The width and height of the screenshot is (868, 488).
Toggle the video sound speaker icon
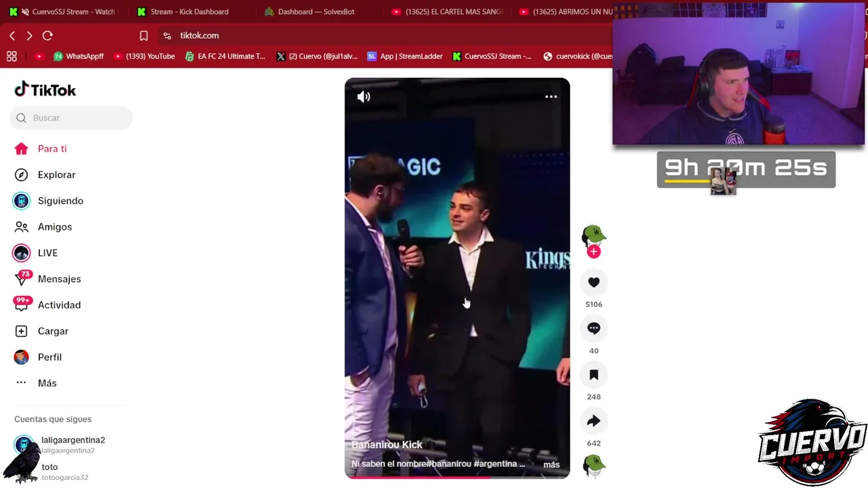tap(363, 97)
